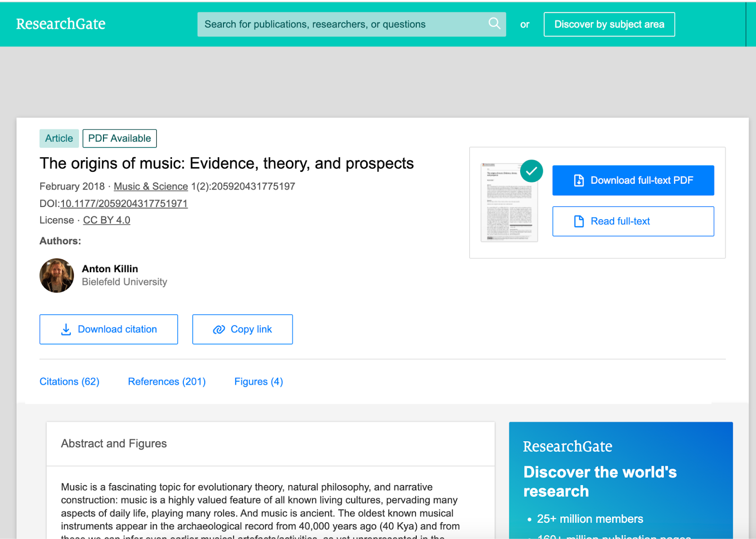Image resolution: width=756 pixels, height=539 pixels.
Task: Open the Music & Science journal link
Action: [151, 187]
